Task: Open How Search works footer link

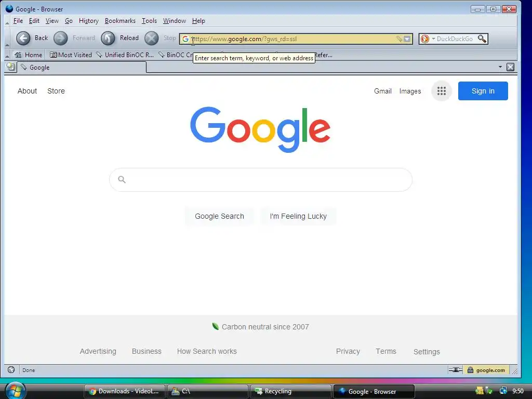Action: click(x=207, y=351)
